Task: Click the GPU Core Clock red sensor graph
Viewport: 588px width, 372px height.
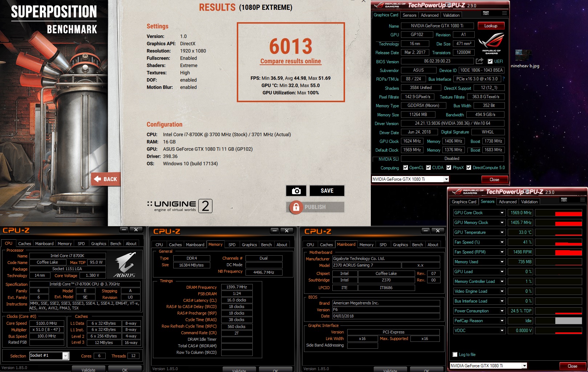Action: point(559,213)
